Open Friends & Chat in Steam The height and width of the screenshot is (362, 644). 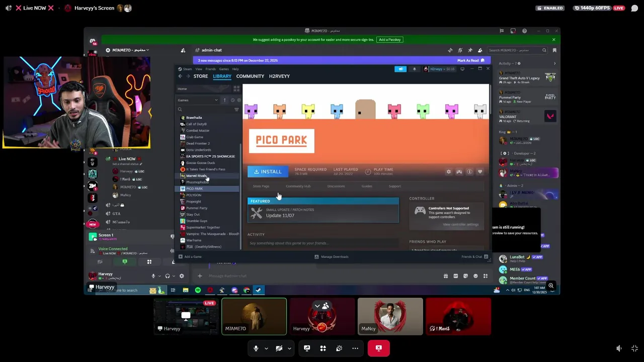point(474,257)
